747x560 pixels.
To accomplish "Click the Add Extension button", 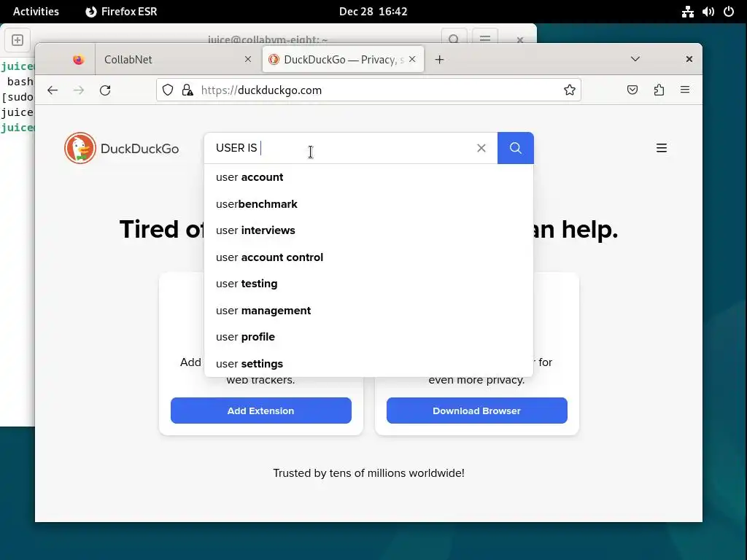I will (261, 411).
